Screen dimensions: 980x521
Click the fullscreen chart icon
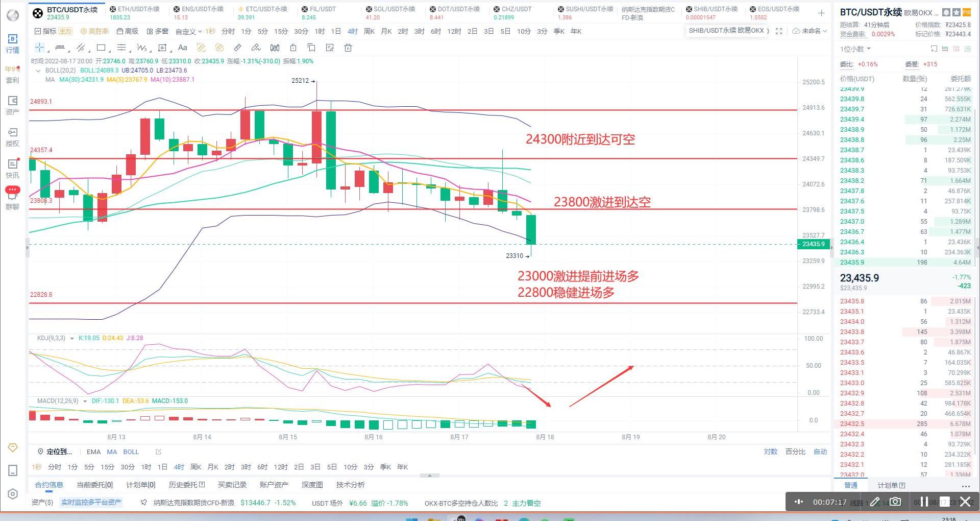(x=779, y=31)
